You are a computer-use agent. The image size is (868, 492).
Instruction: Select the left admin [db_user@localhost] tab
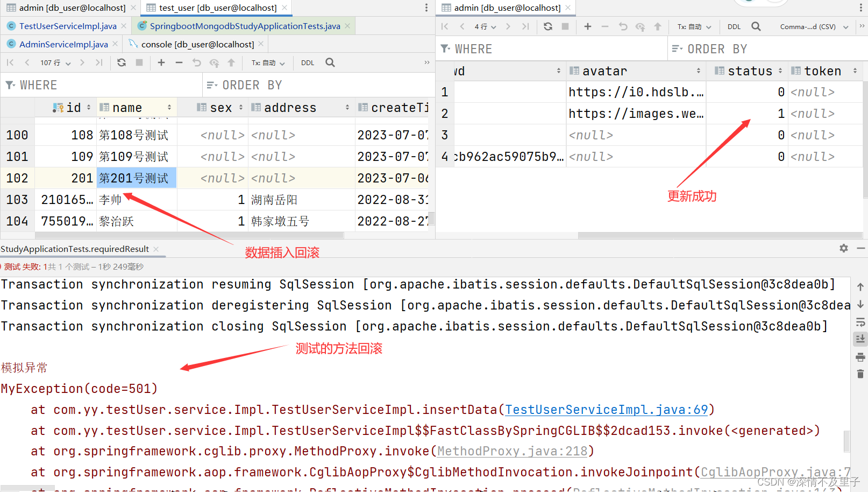click(72, 8)
